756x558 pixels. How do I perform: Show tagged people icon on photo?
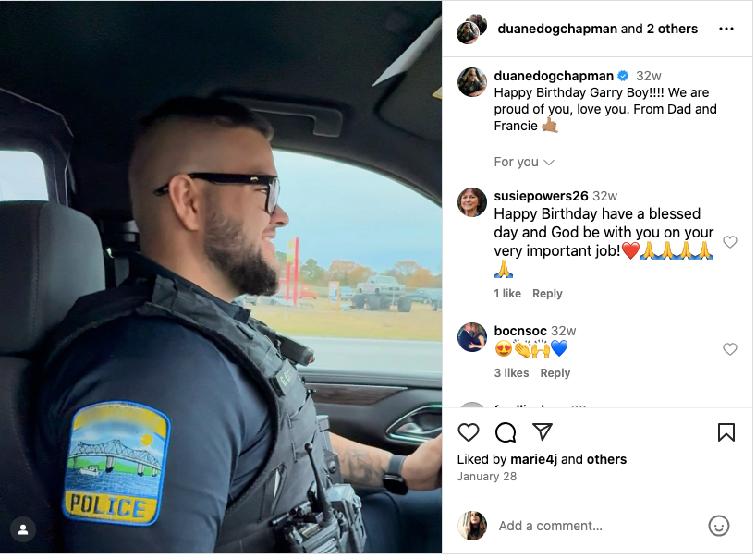pyautogui.click(x=23, y=530)
